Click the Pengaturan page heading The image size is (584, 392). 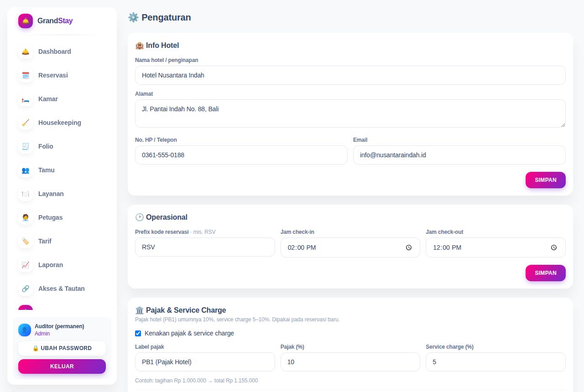coord(159,17)
